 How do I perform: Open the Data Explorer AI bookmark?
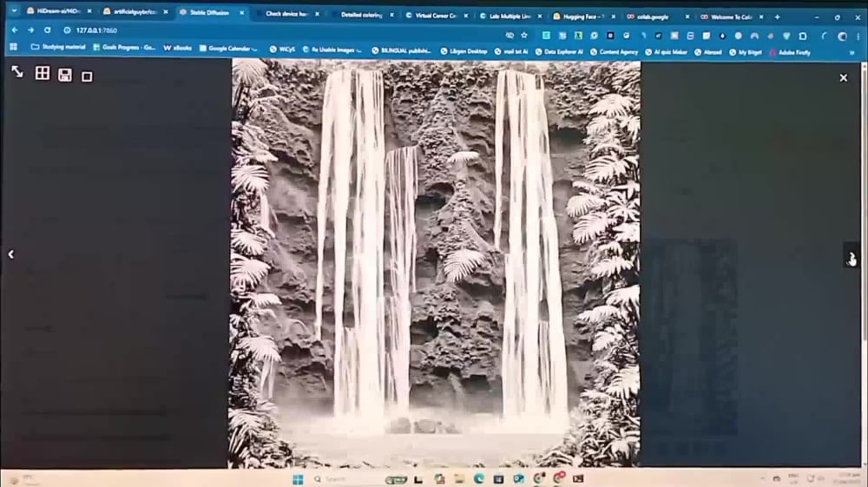coord(558,52)
